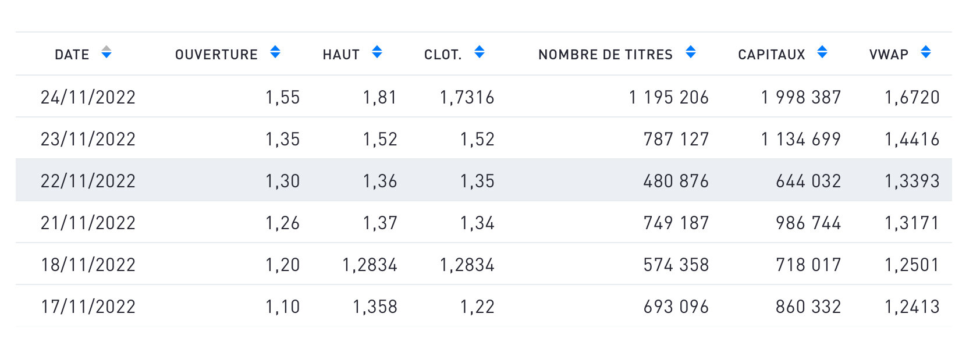The image size is (980, 349).
Task: Click the 23/11/2022 row date
Action: pos(88,139)
